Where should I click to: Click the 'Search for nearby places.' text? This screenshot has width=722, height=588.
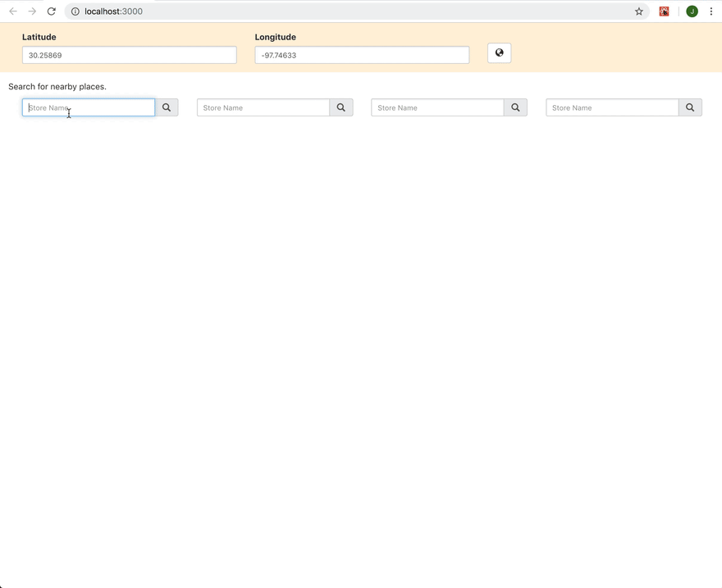point(57,86)
